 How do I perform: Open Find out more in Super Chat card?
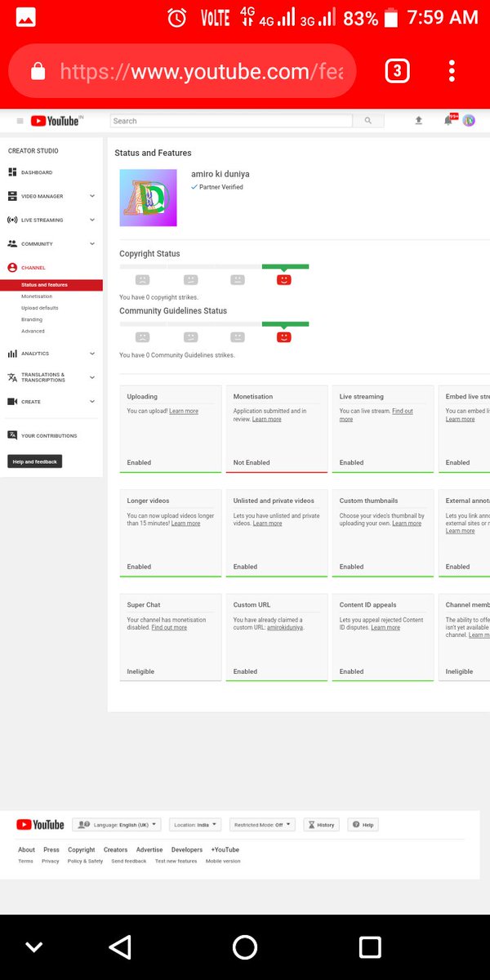pos(169,627)
